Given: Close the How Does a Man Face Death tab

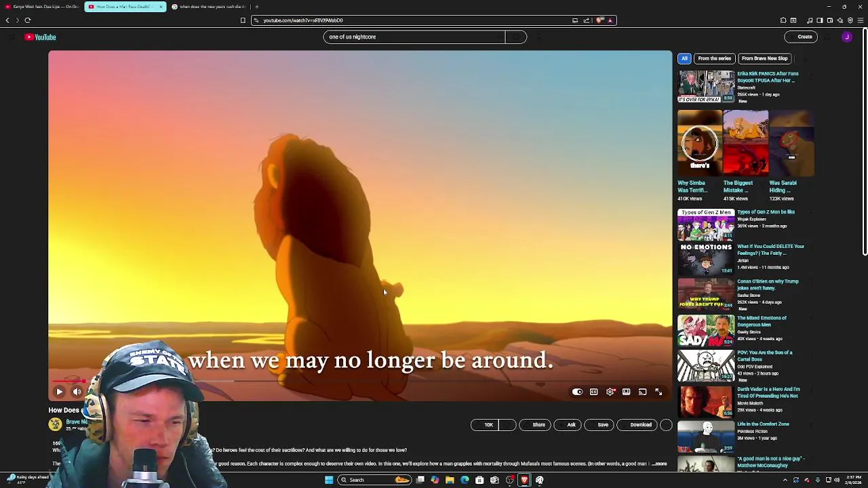Looking at the screenshot, I should click(x=161, y=7).
